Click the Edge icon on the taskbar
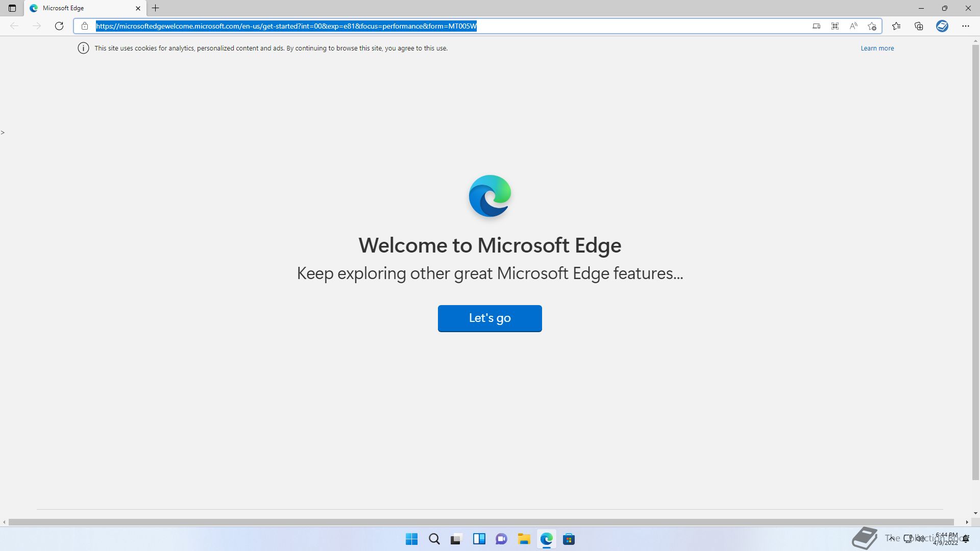Screen dimensions: 980x551 (x=546, y=539)
